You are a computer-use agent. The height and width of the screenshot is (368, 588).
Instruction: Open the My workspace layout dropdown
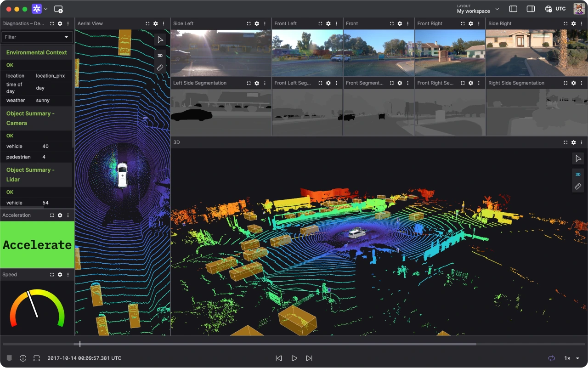pos(478,9)
